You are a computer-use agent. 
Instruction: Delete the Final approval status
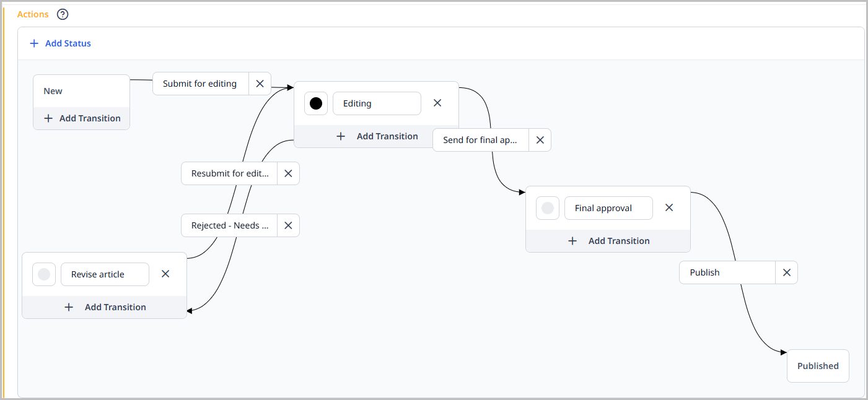(669, 207)
